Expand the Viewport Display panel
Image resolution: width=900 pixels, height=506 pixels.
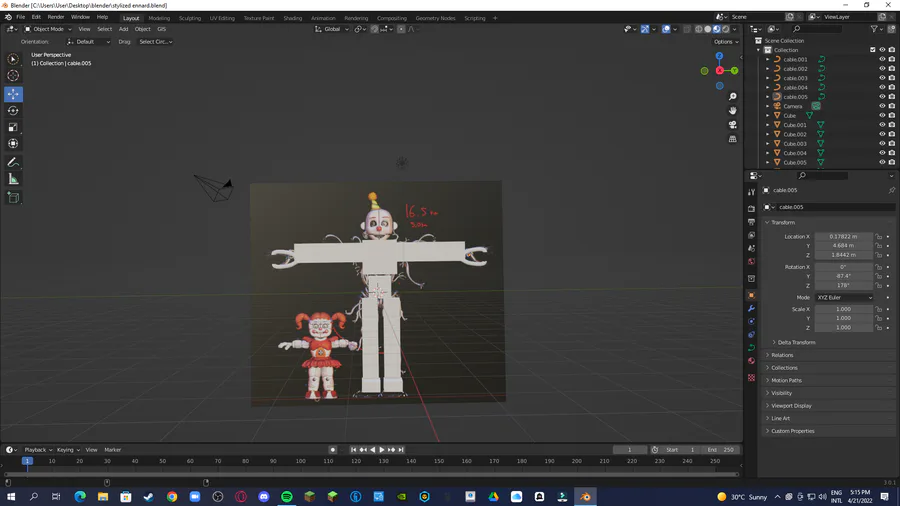tap(791, 406)
